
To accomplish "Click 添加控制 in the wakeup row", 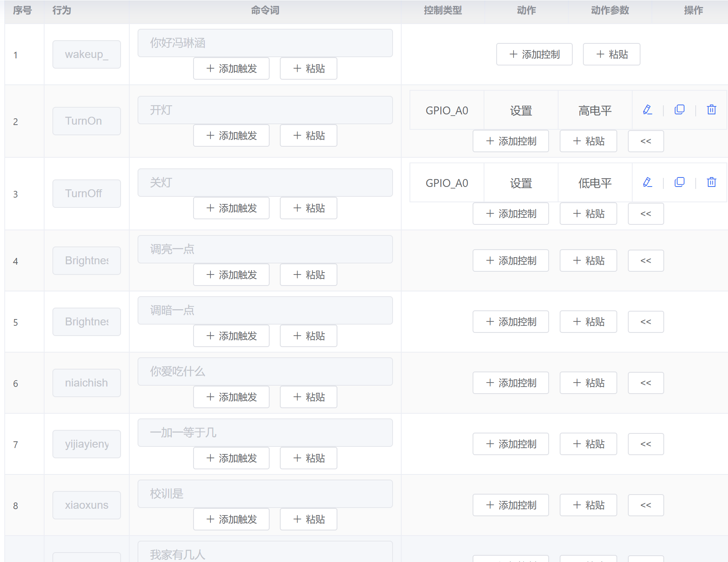I will pyautogui.click(x=534, y=54).
